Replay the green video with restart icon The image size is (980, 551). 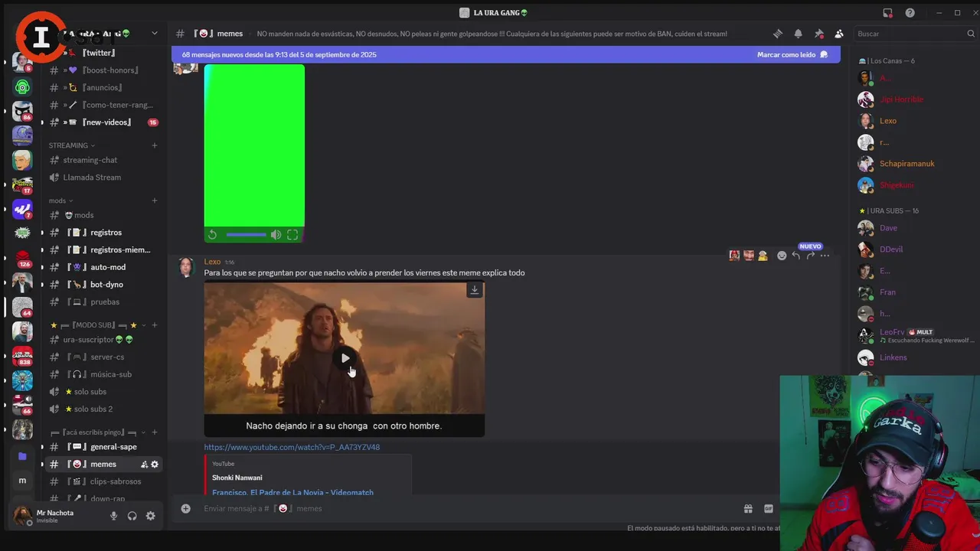click(x=213, y=235)
